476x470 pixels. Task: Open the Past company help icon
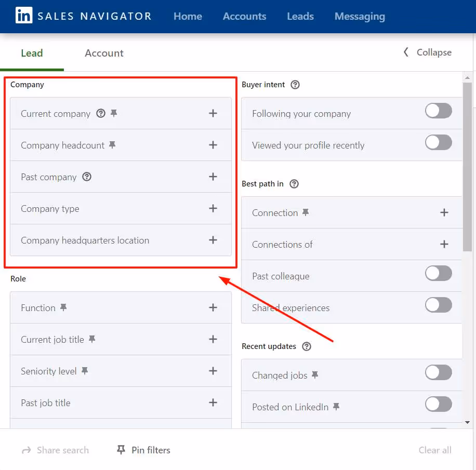(x=86, y=177)
